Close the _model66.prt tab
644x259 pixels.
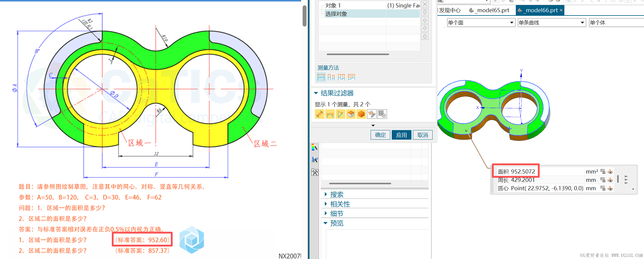[561, 10]
